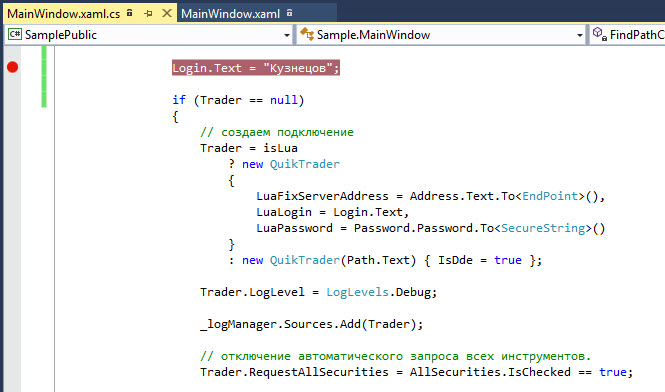The width and height of the screenshot is (665, 392).
Task: Click class icon beside Sample.MainWindow
Action: tap(307, 34)
